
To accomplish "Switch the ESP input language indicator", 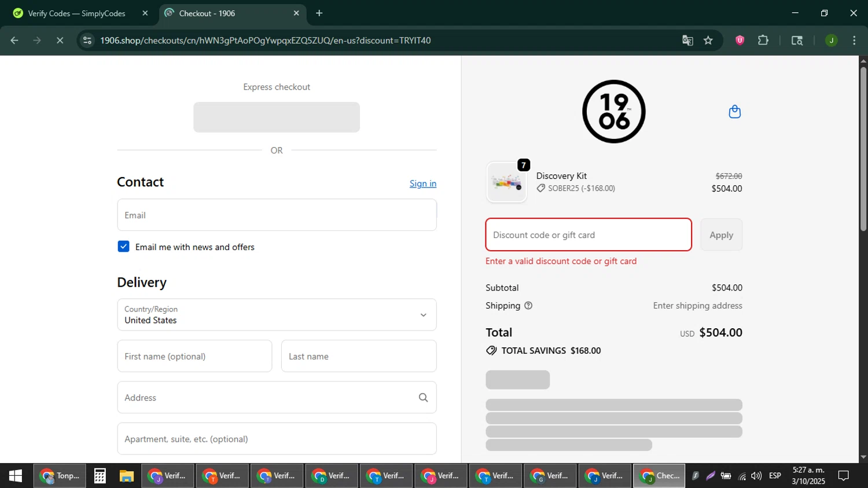I will click(775, 476).
